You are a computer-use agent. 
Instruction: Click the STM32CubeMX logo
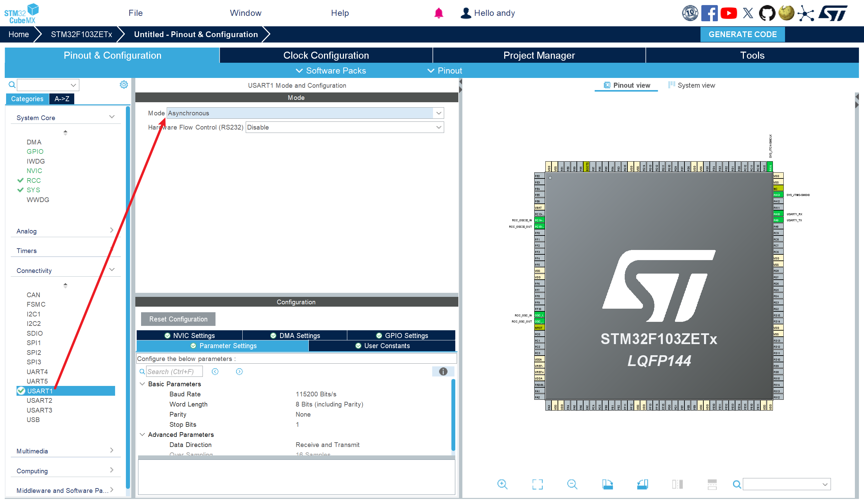[21, 13]
